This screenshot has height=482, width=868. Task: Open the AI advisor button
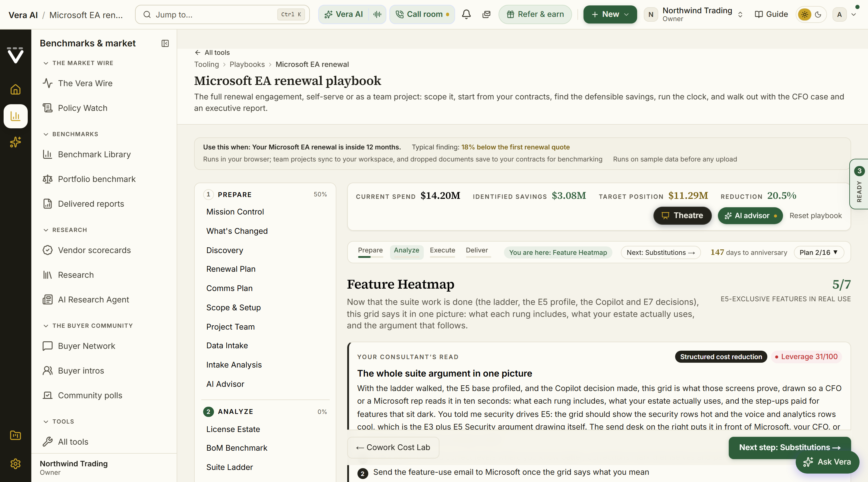click(750, 216)
